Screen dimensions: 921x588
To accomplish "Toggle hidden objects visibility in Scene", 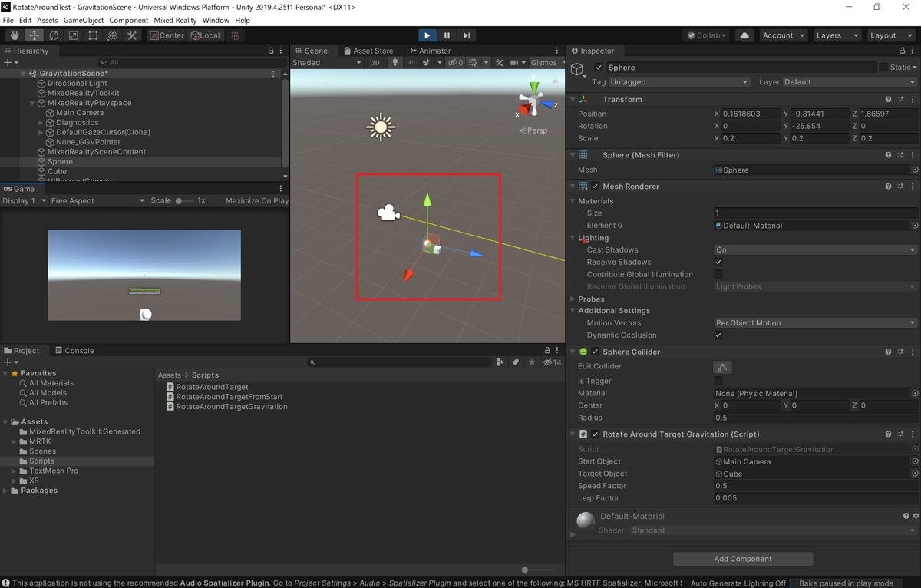I will [456, 63].
